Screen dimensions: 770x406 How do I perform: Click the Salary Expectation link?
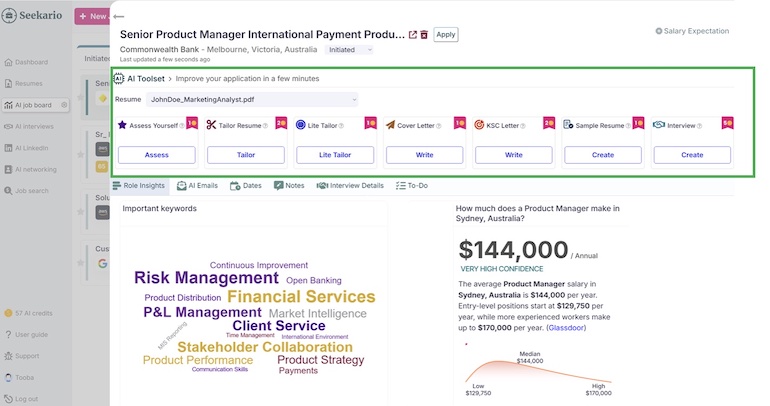click(x=692, y=31)
